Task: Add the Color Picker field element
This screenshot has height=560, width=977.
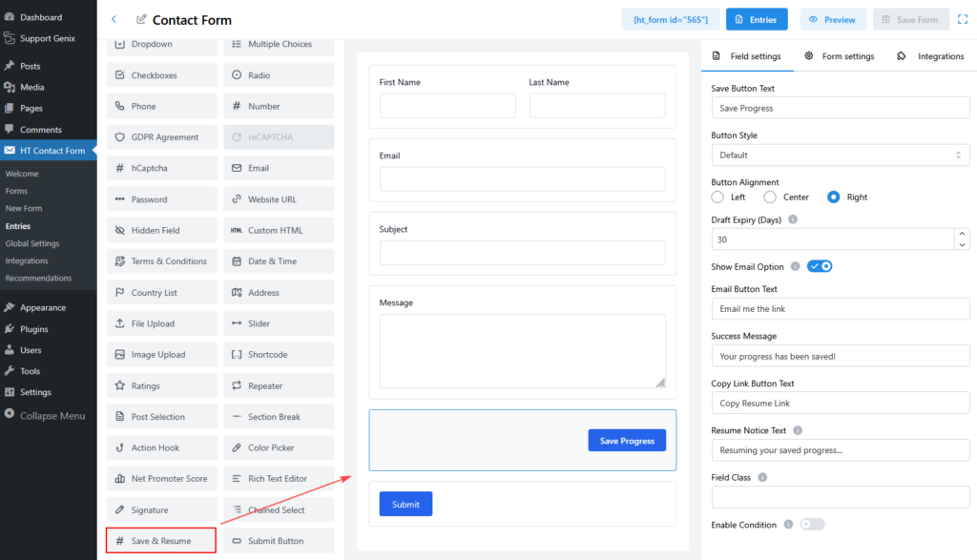Action: point(279,447)
